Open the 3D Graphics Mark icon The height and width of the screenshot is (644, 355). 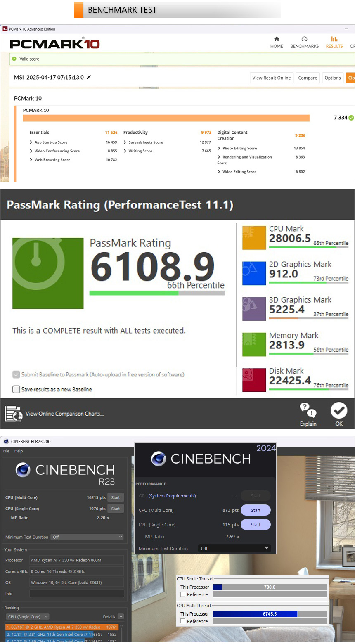point(254,309)
